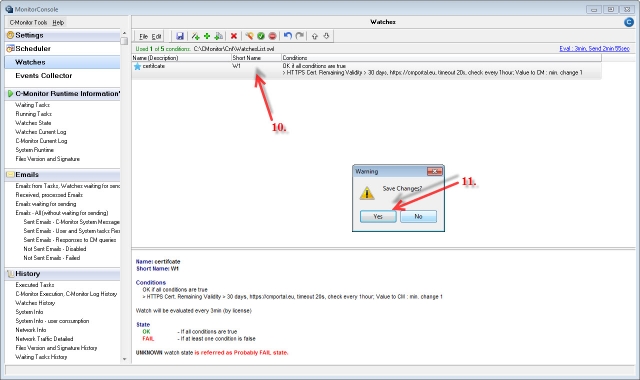The width and height of the screenshot is (640, 380).
Task: Open Files Version and Signature item
Action: coord(48,159)
